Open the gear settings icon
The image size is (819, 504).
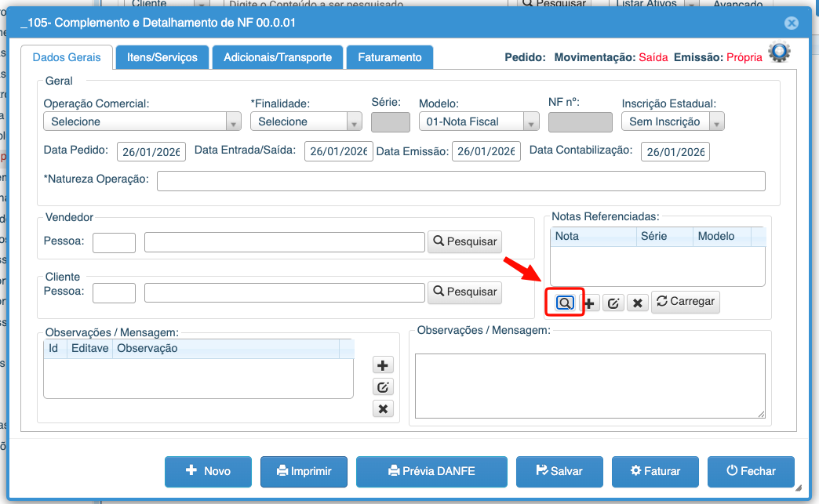point(779,53)
